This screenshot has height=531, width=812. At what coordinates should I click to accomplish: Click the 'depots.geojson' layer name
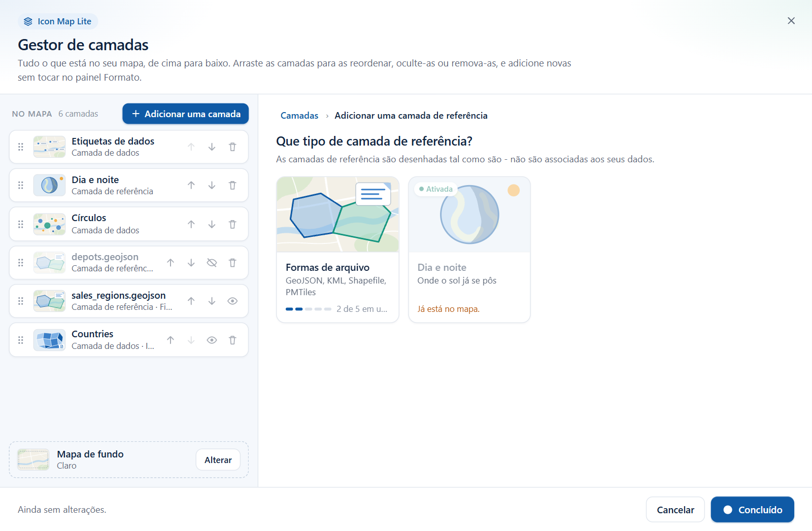coord(105,257)
